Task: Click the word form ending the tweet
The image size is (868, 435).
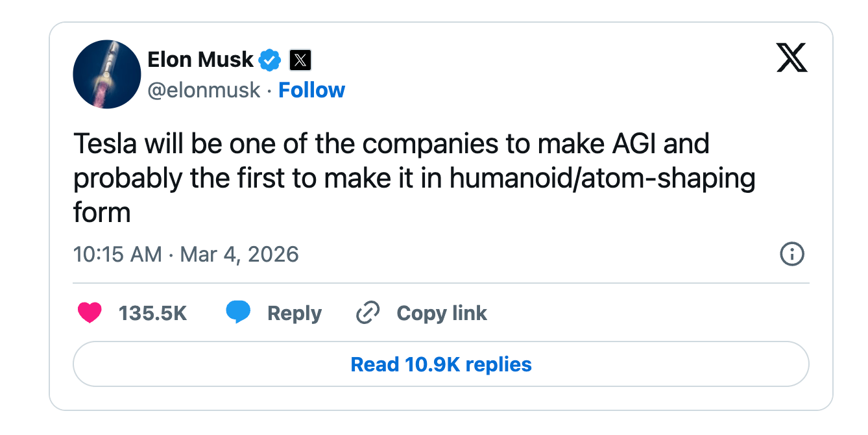Action: pyautogui.click(x=102, y=213)
